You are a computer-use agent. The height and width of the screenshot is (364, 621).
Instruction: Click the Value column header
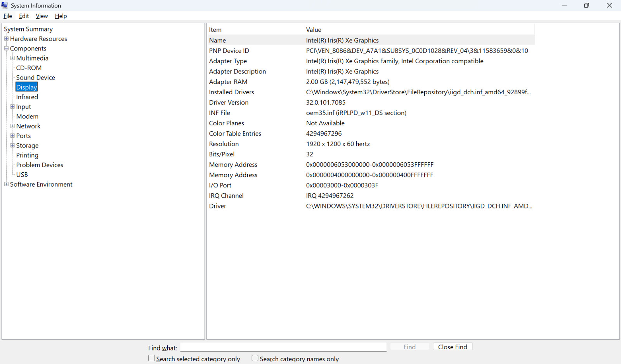420,29
